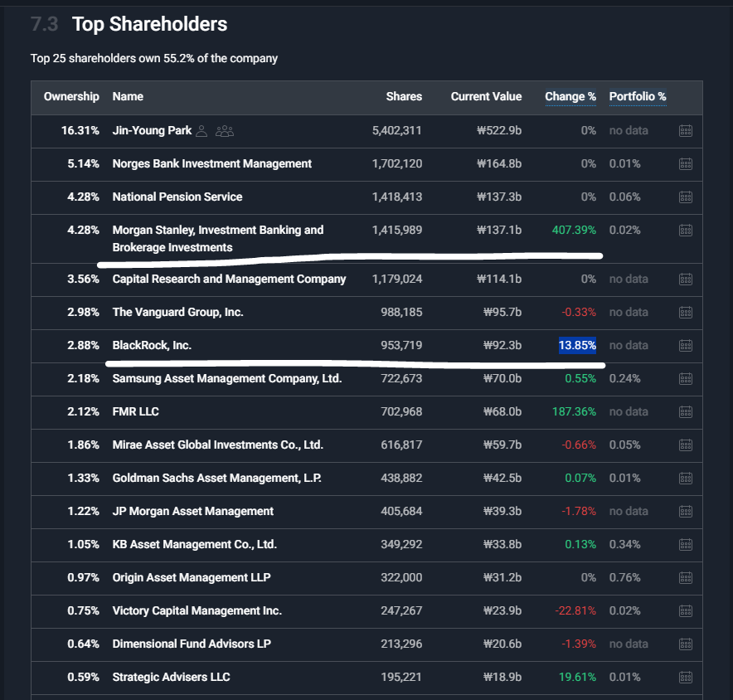Click the 187.36% change for FMR LLC
This screenshot has width=733, height=700.
(x=574, y=412)
